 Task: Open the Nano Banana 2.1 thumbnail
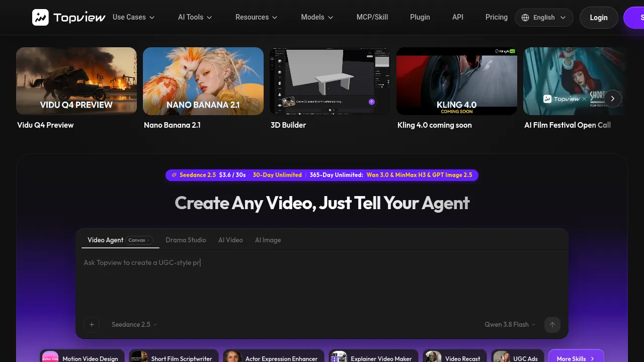(203, 81)
